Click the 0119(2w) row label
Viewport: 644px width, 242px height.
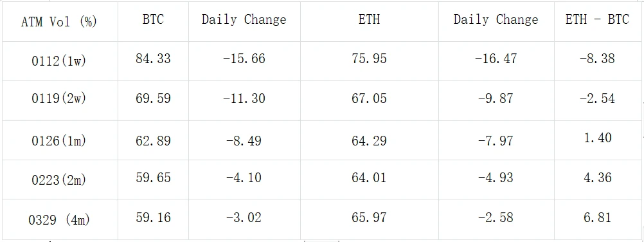point(58,100)
